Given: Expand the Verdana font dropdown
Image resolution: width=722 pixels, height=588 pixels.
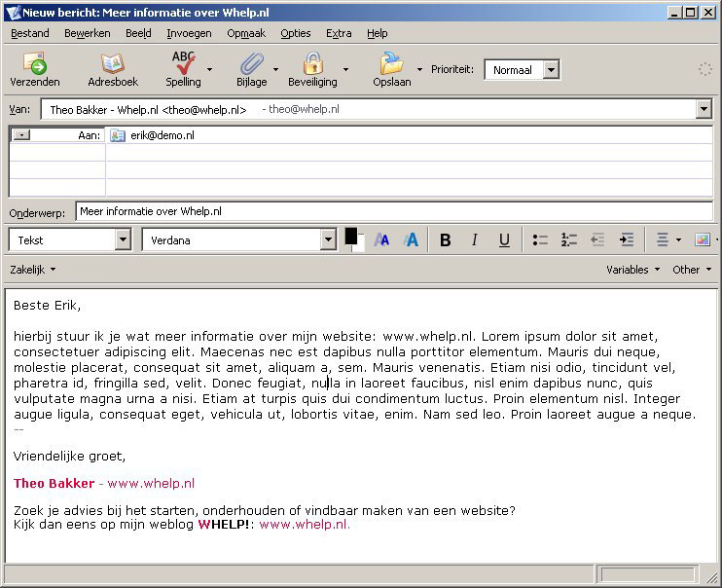Looking at the screenshot, I should (328, 239).
